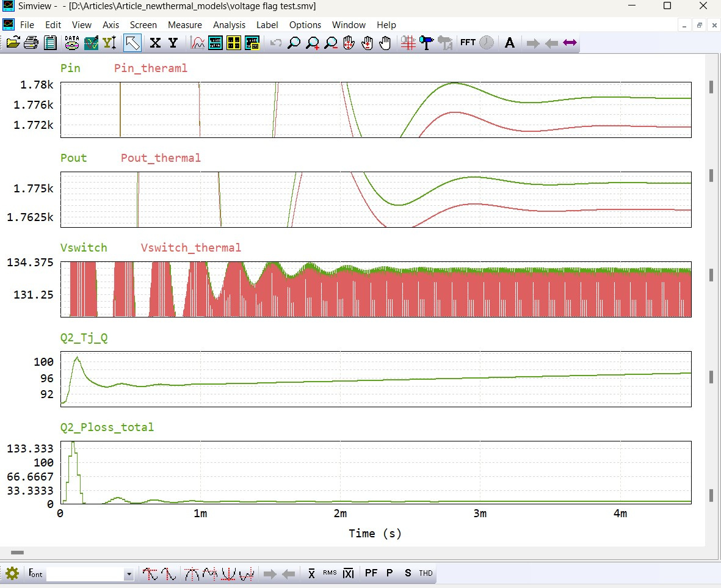The width and height of the screenshot is (721, 588).
Task: Click the Vswitch_thermal curve label
Action: pyautogui.click(x=191, y=248)
